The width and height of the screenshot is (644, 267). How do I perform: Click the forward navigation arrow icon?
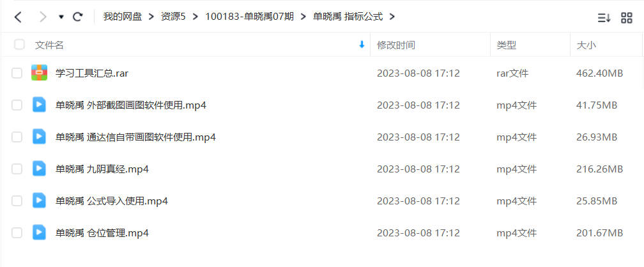[x=42, y=17]
